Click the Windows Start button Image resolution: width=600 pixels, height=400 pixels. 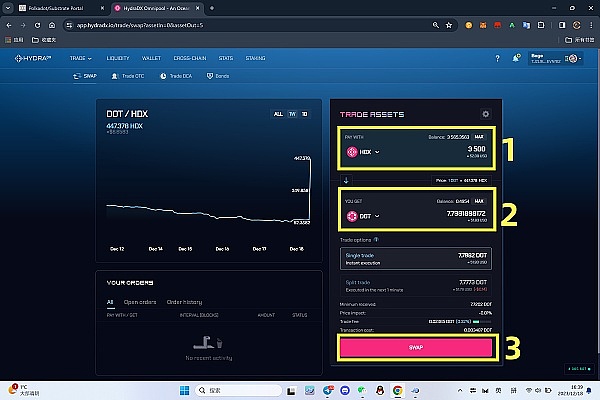point(181,388)
